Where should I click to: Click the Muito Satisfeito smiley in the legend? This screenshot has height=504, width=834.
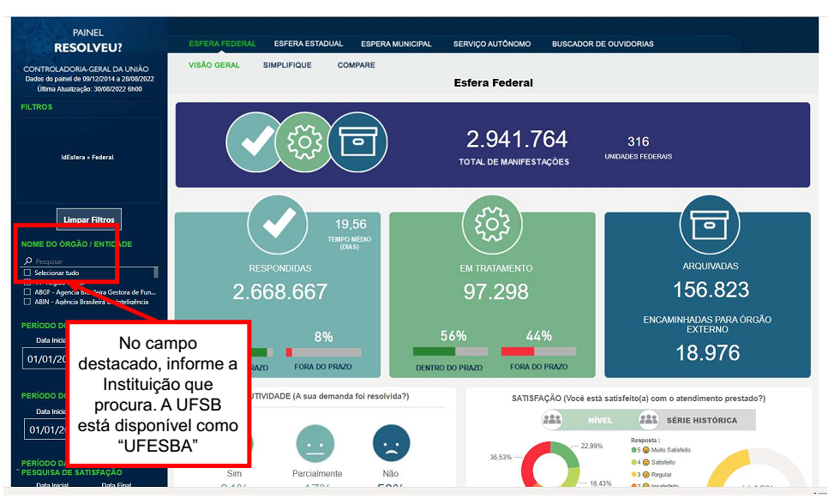point(646,450)
